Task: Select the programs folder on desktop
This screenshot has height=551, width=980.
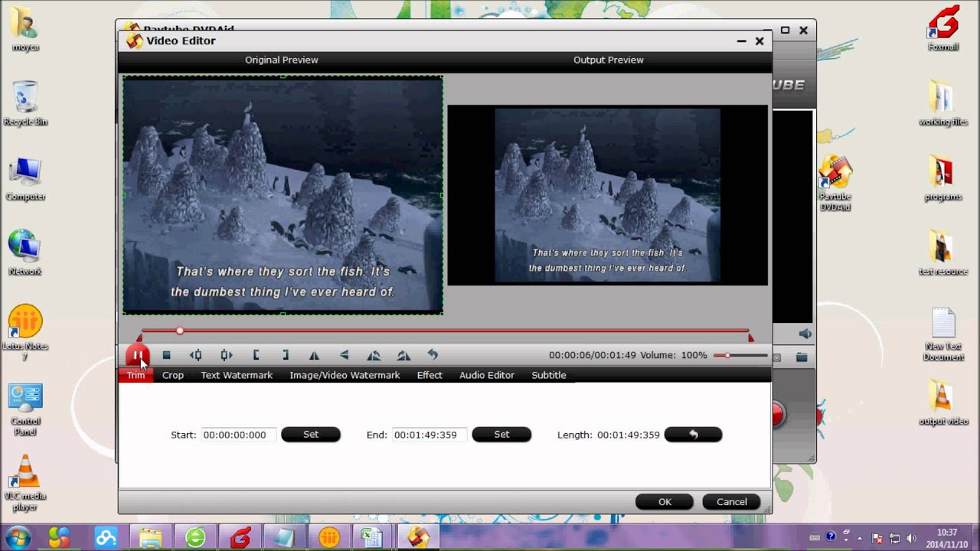Action: point(942,178)
